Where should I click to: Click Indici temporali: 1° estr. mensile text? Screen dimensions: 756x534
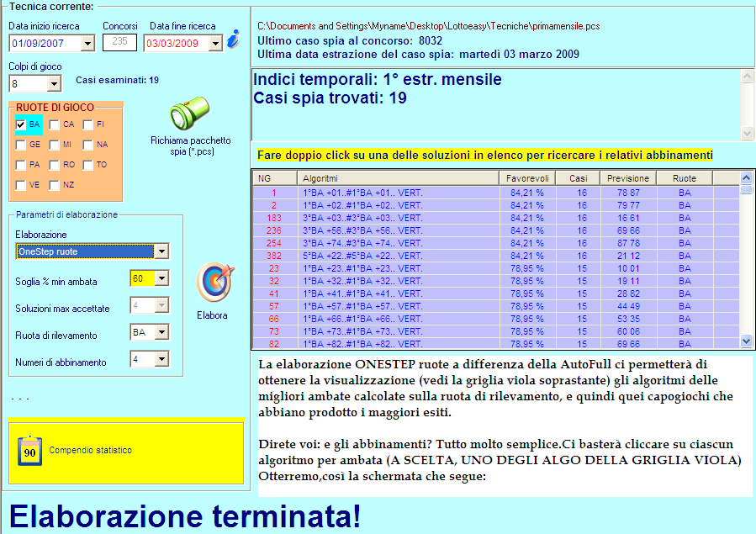pos(378,79)
